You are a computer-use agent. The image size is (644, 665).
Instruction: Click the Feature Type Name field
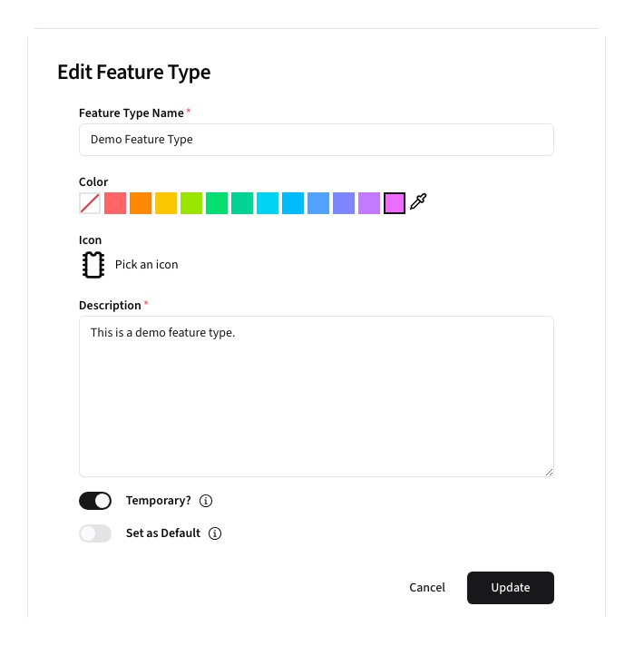317,140
